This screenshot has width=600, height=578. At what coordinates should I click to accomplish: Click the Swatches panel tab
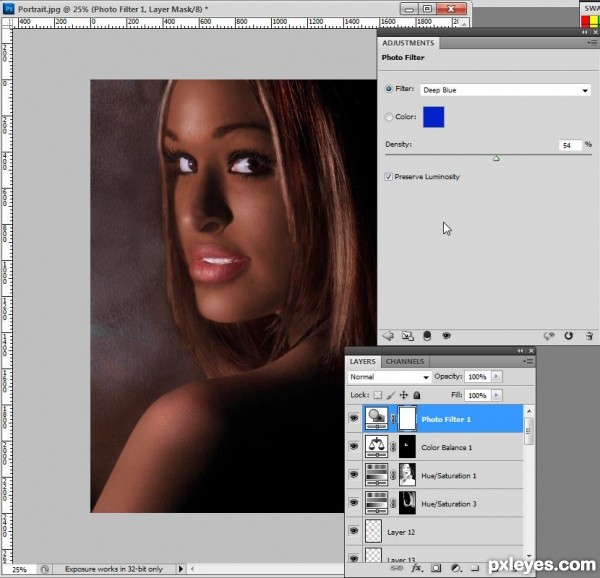pyautogui.click(x=591, y=8)
